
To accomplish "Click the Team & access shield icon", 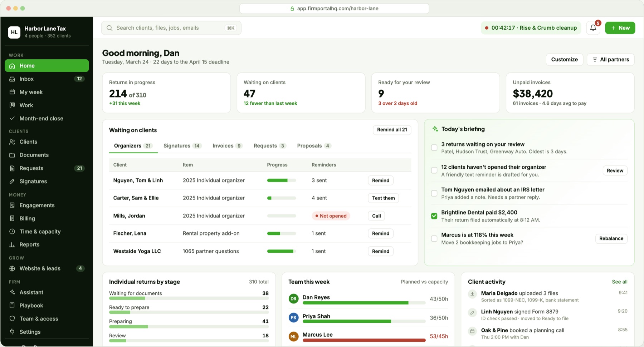I will pos(12,319).
